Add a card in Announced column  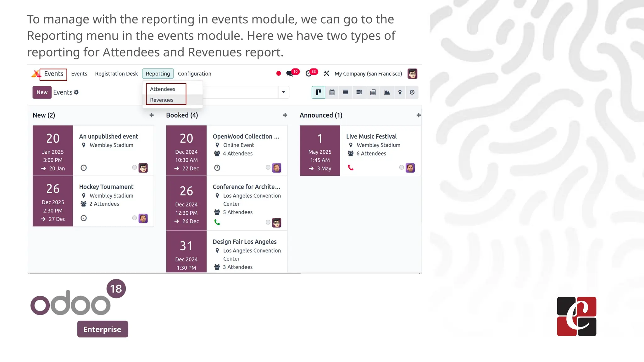tap(419, 115)
